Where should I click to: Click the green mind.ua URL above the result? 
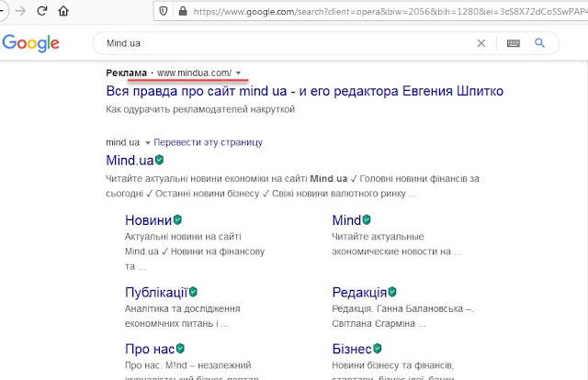point(122,142)
